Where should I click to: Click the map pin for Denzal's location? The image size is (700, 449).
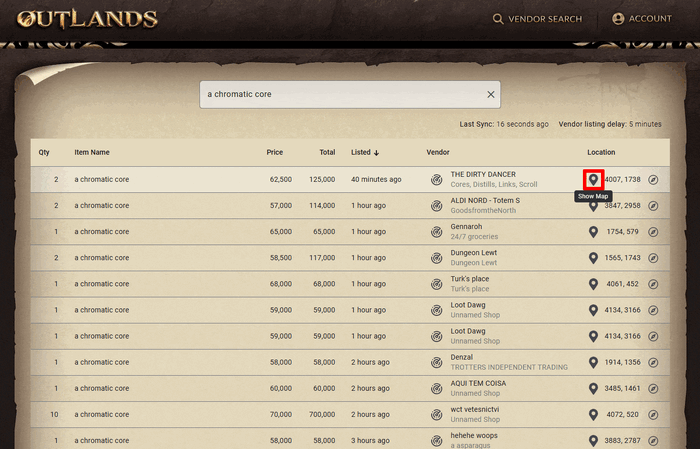coord(593,362)
